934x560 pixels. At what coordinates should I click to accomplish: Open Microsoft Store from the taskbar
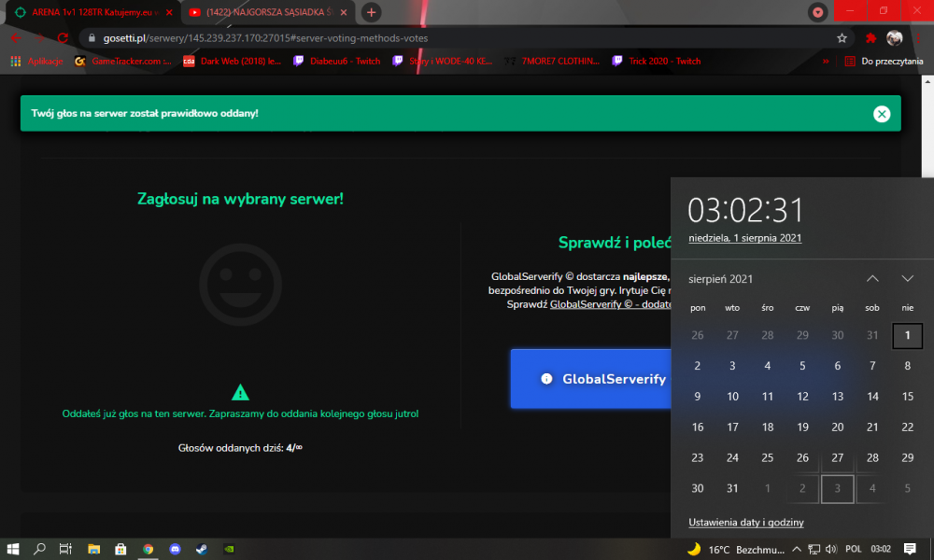tap(120, 549)
